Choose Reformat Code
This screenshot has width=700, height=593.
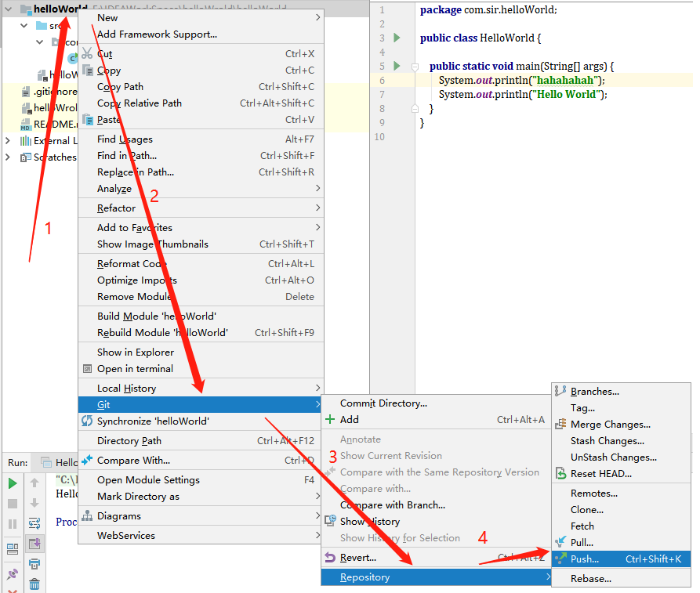click(x=201, y=264)
